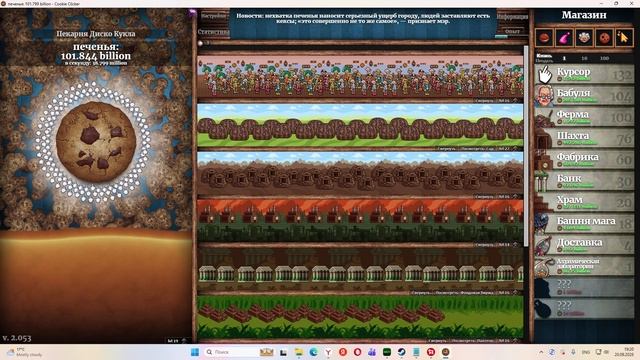The width and height of the screenshot is (640, 360).
Task: Show hidden system tray icons
Action: (x=541, y=352)
